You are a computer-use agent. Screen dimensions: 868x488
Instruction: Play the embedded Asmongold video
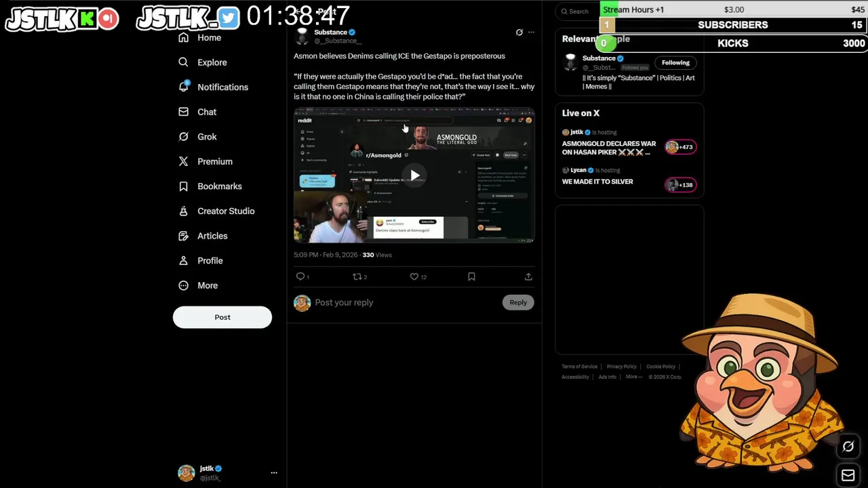pyautogui.click(x=414, y=175)
